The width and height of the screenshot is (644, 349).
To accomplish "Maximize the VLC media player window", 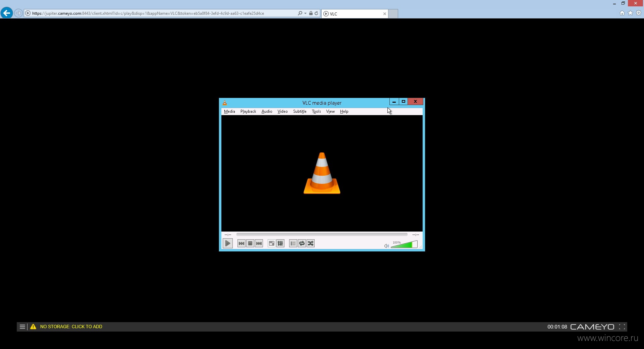I will pos(404,101).
